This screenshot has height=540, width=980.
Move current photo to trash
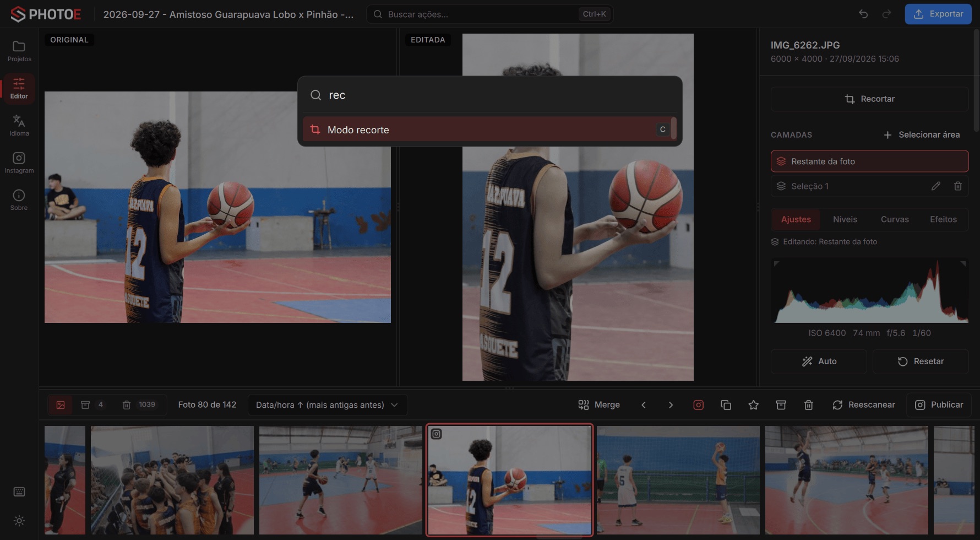click(808, 405)
